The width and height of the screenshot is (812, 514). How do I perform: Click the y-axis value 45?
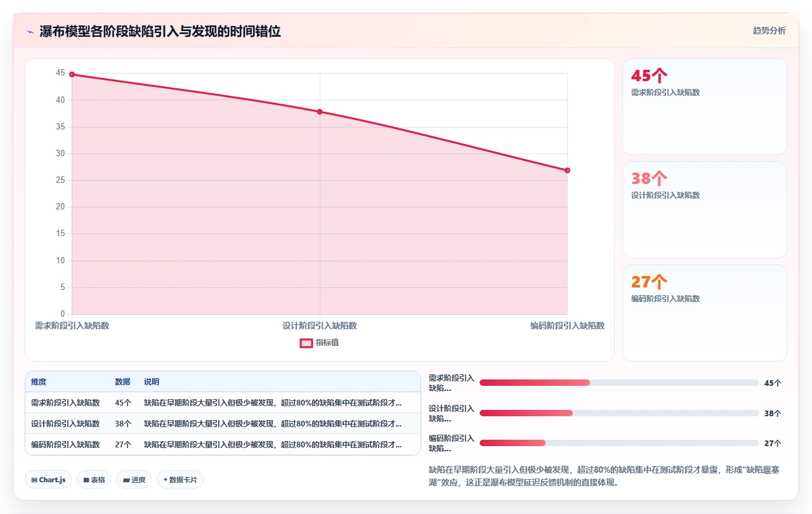pyautogui.click(x=60, y=73)
